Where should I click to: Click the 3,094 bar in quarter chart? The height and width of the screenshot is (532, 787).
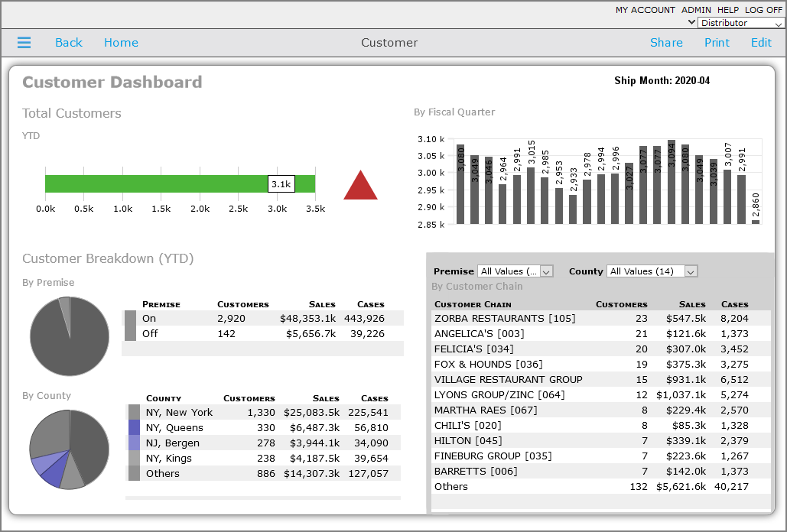[671, 183]
